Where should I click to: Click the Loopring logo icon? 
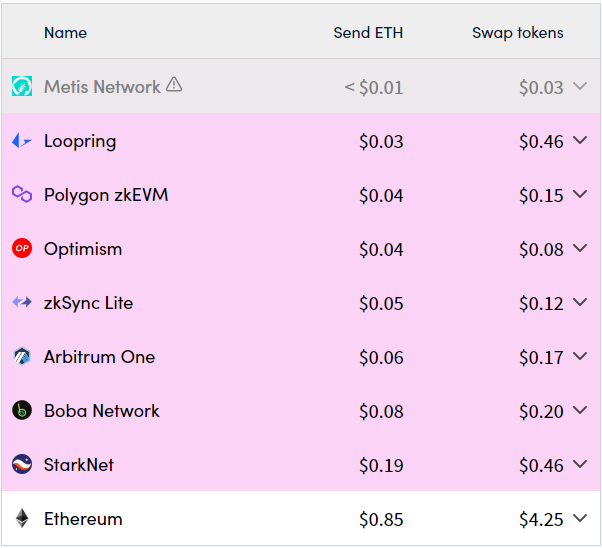pyautogui.click(x=22, y=141)
